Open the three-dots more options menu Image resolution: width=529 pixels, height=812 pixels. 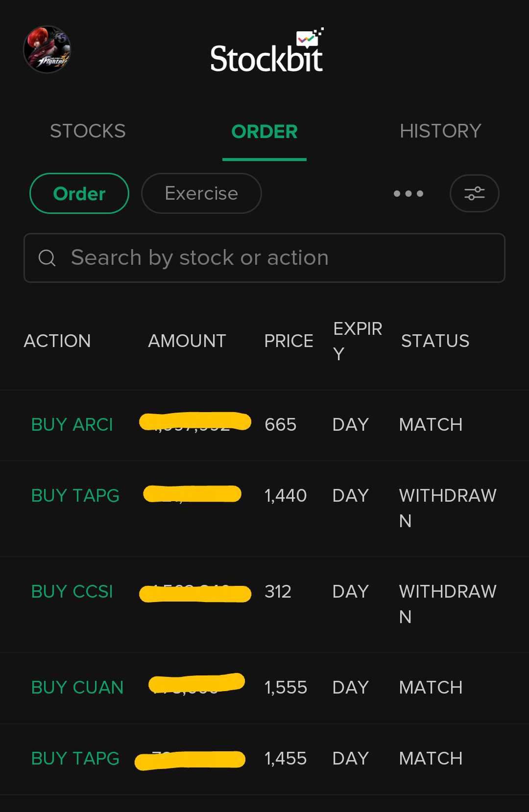point(409,194)
